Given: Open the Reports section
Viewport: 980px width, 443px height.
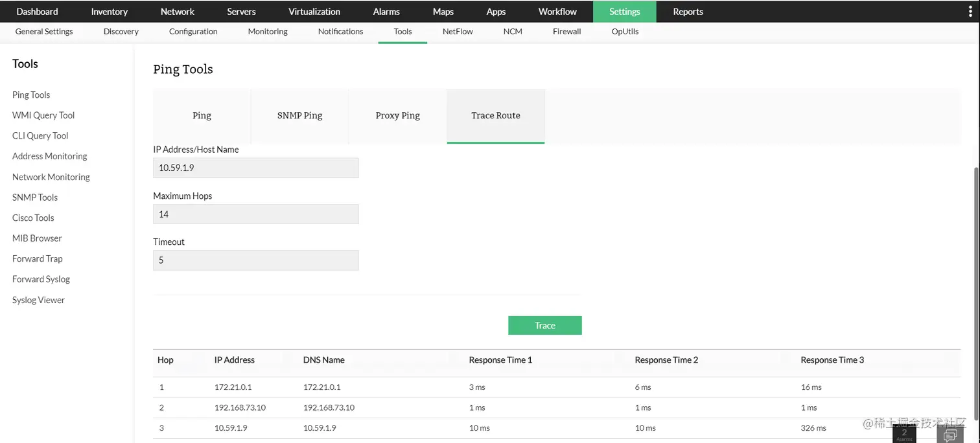Looking at the screenshot, I should [x=688, y=11].
